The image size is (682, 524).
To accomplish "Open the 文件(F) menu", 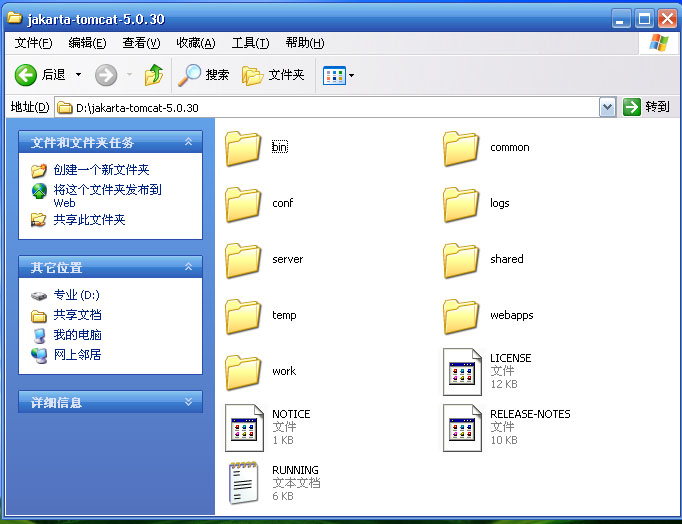I will coord(33,43).
